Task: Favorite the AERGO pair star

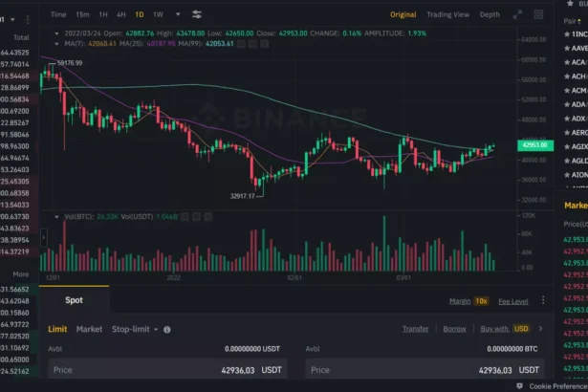Action: click(567, 132)
